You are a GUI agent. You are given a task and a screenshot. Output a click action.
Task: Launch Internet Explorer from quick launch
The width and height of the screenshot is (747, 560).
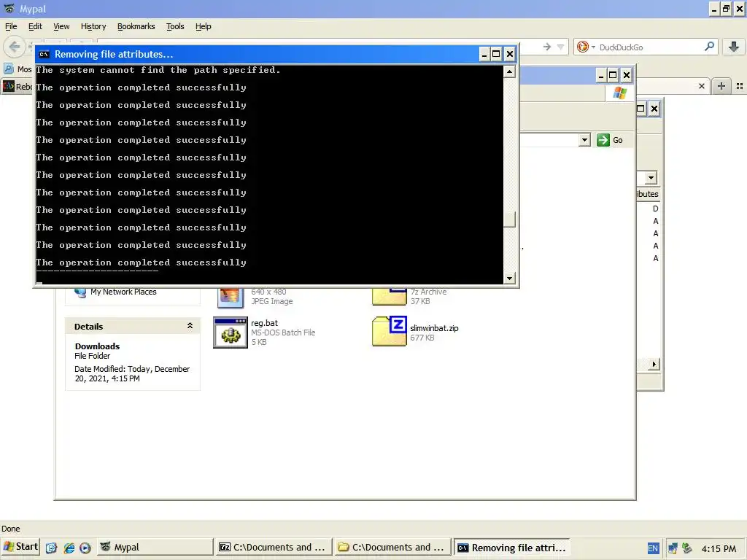click(x=69, y=548)
